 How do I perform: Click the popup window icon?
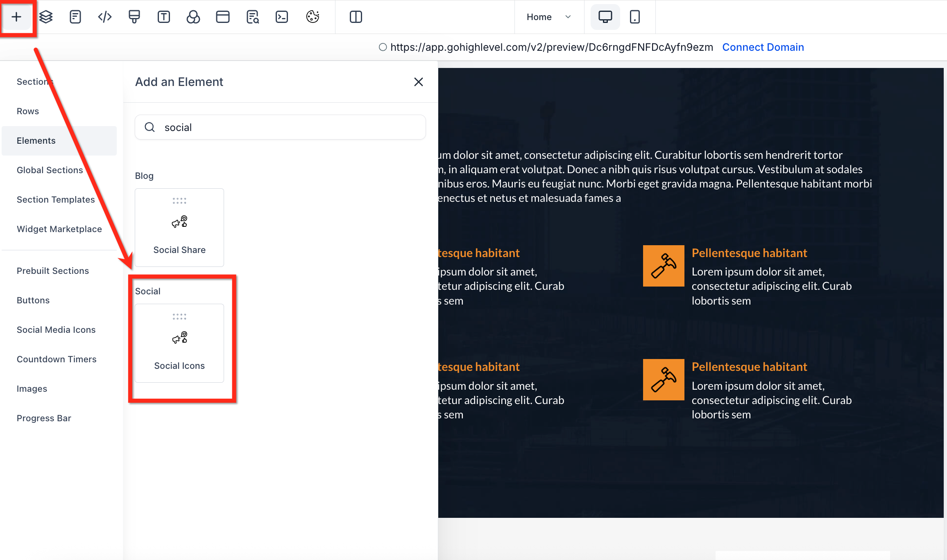223,17
